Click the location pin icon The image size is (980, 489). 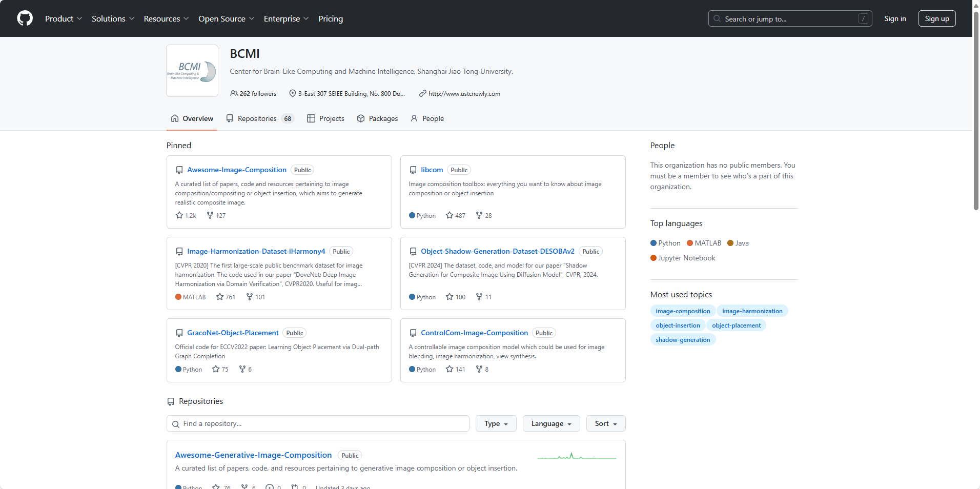pos(293,93)
